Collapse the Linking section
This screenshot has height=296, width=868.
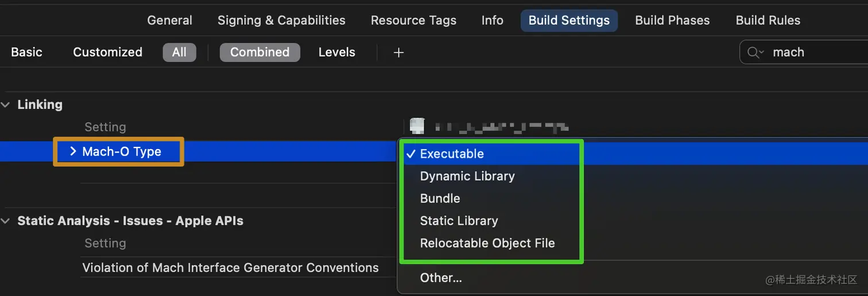coord(5,104)
